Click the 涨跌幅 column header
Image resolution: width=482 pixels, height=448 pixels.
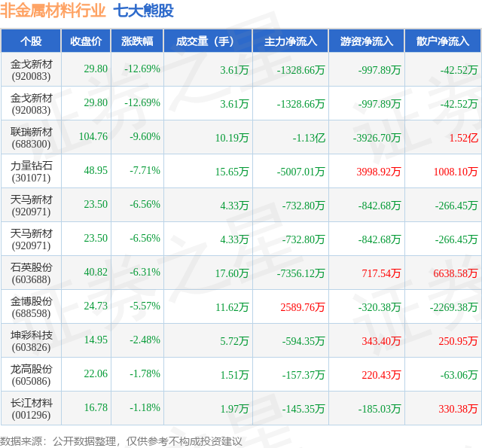[137, 41]
